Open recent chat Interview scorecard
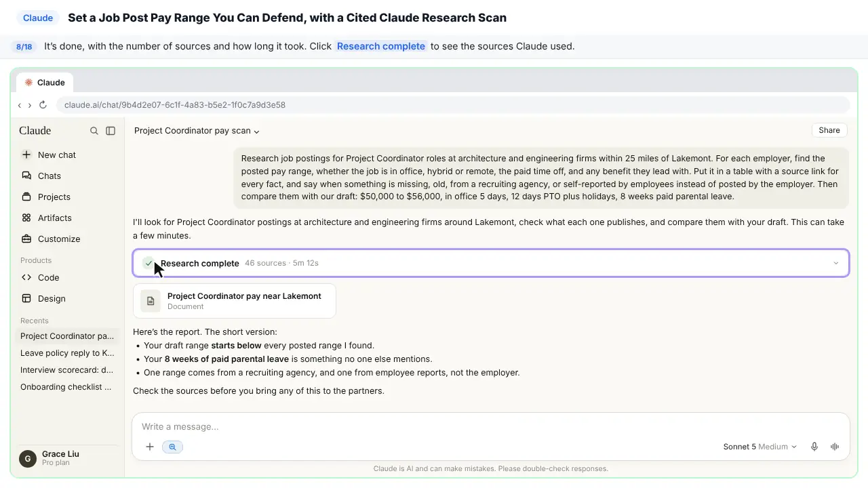Screen dimensions: 868x488 pyautogui.click(x=67, y=370)
